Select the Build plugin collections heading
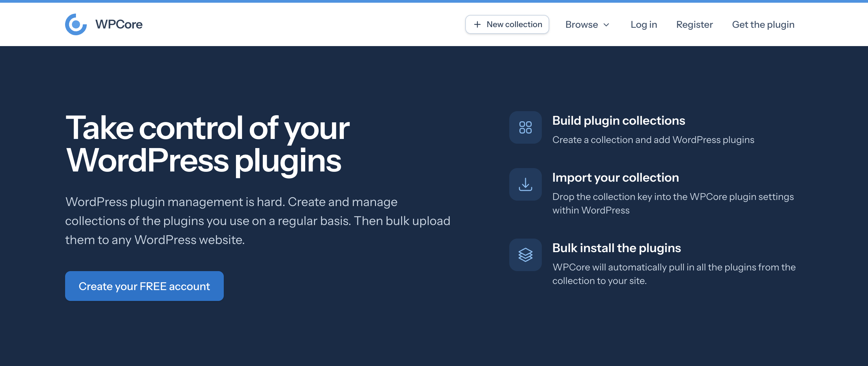The image size is (868, 366). (x=618, y=121)
